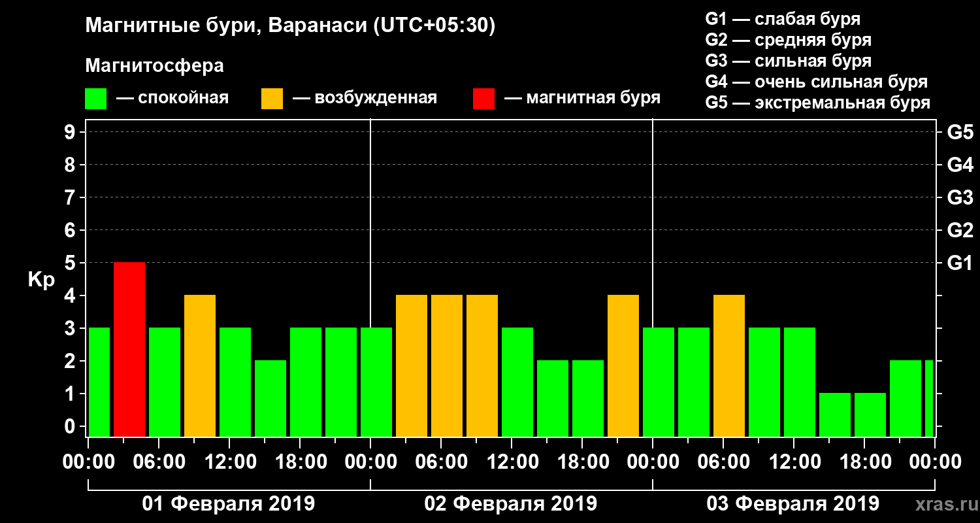Viewport: 980px width, 523px height.
Task: Select the only orange bar on 03 Февраля
Action: [x=729, y=365]
